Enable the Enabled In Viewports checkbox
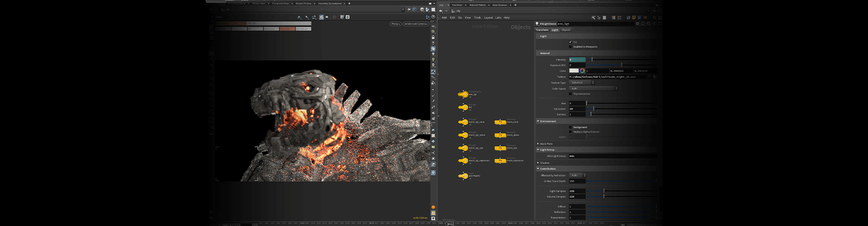Image resolution: width=868 pixels, height=226 pixels. click(571, 47)
